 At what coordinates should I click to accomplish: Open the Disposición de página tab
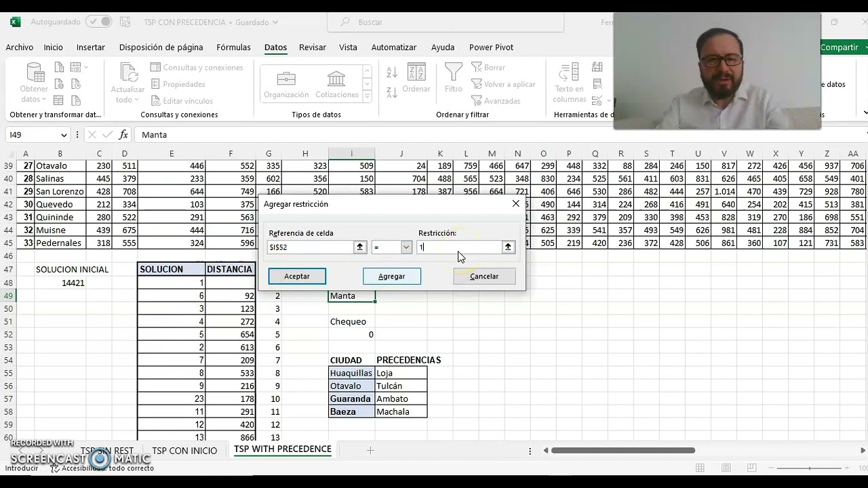tap(161, 47)
